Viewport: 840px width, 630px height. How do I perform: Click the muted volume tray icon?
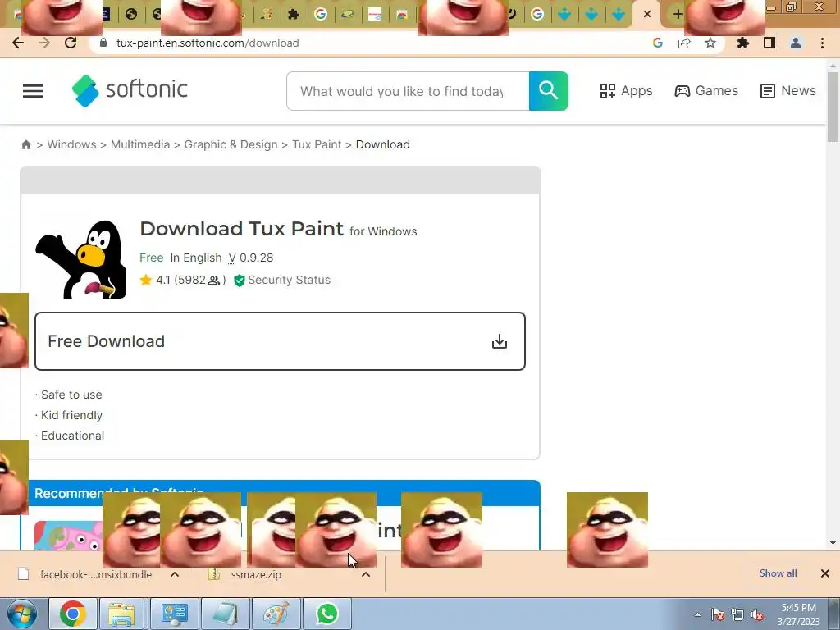pos(757,614)
